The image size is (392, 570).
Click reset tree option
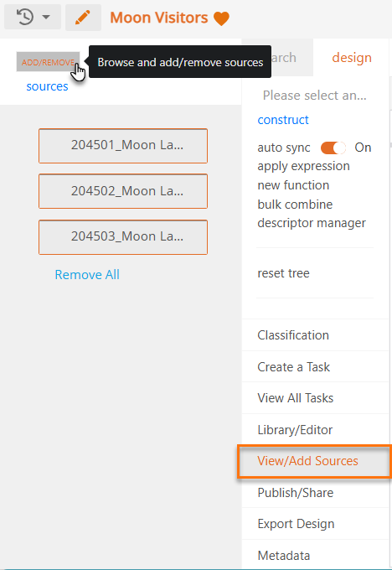(x=283, y=273)
